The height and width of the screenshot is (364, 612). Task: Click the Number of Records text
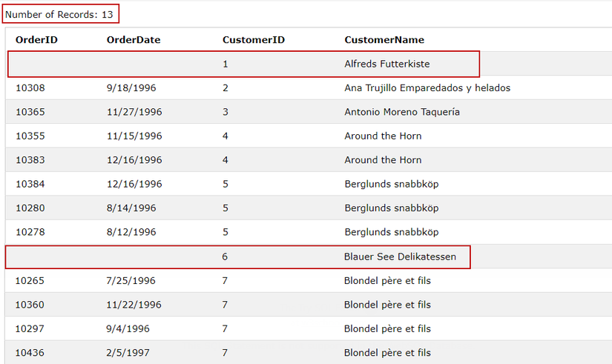pos(60,15)
